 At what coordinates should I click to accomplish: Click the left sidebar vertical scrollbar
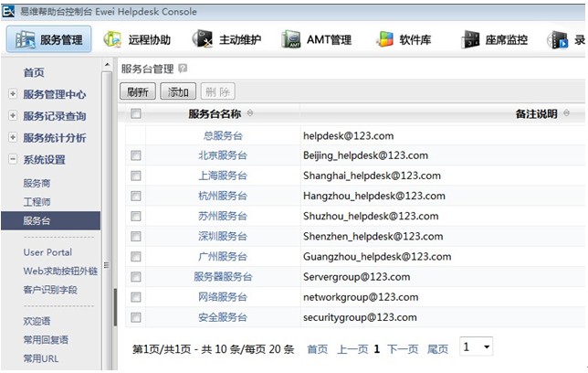coord(115,302)
